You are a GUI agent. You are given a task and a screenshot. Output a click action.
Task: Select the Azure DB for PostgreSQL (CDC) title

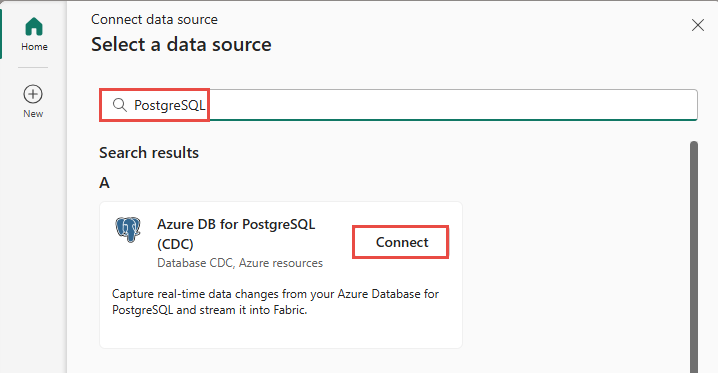(x=236, y=234)
